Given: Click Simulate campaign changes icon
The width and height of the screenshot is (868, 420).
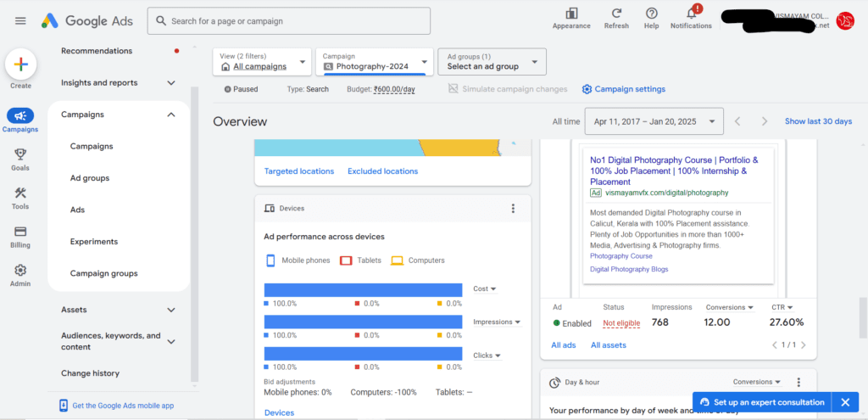Looking at the screenshot, I should 453,89.
